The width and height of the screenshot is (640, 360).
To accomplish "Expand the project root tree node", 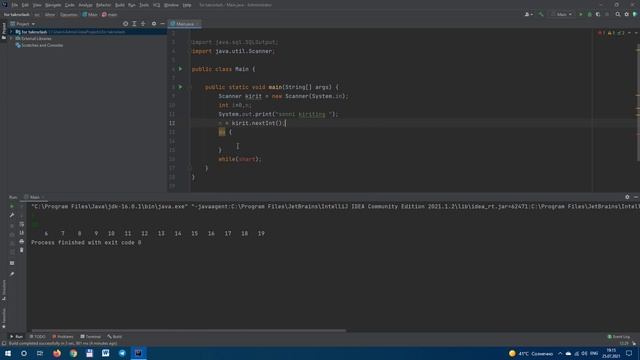I will click(x=11, y=31).
